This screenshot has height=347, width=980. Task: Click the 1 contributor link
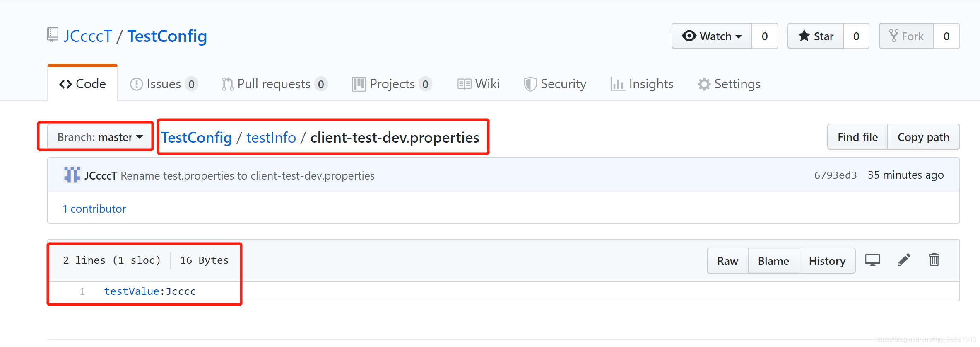tap(94, 209)
